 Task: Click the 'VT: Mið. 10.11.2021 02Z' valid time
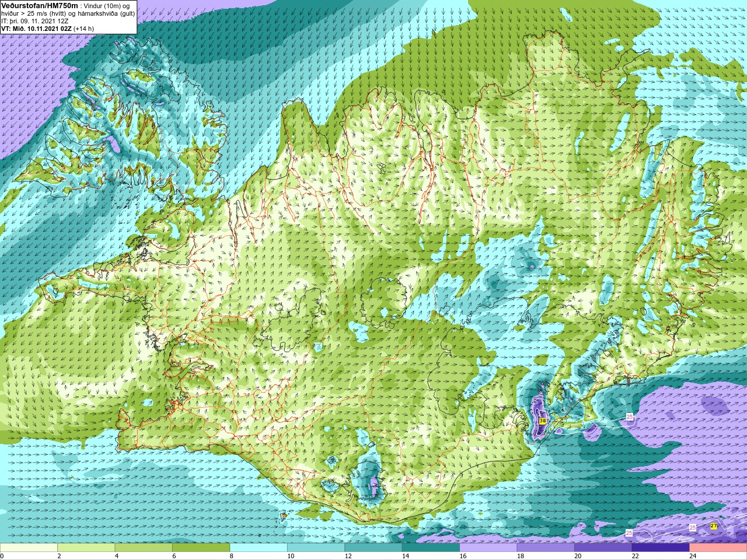pos(36,29)
